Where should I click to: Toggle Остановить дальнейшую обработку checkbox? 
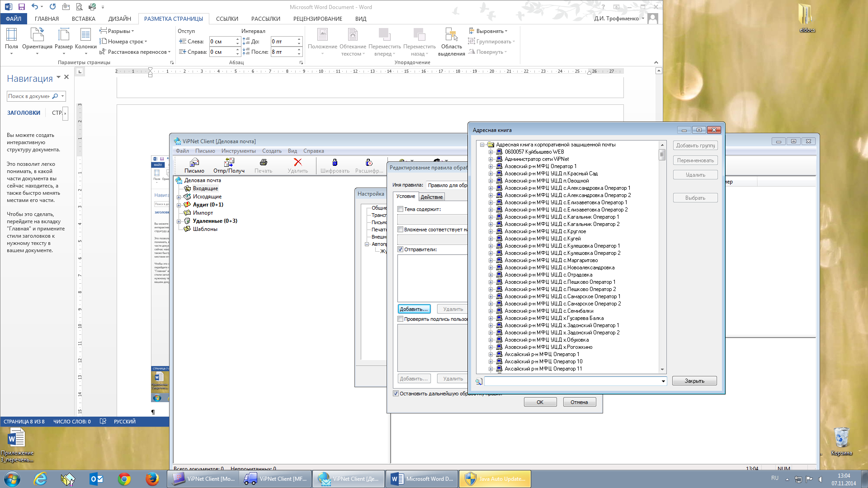396,394
